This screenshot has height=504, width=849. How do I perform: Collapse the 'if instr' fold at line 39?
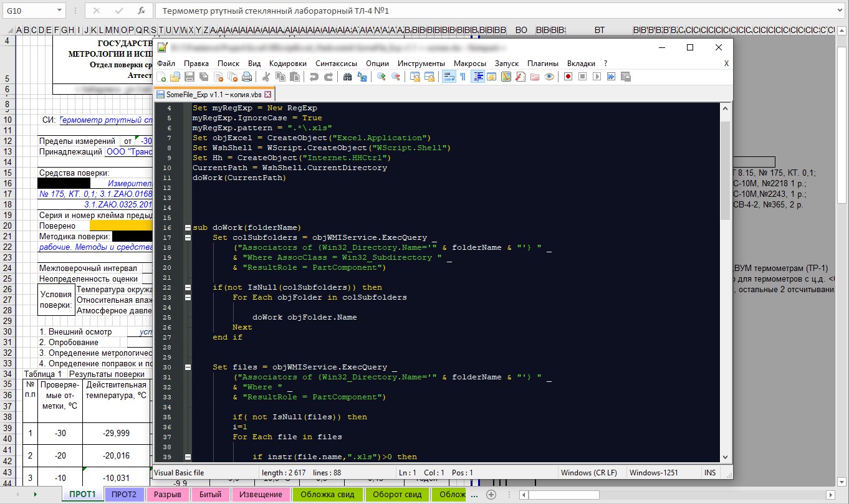188,457
